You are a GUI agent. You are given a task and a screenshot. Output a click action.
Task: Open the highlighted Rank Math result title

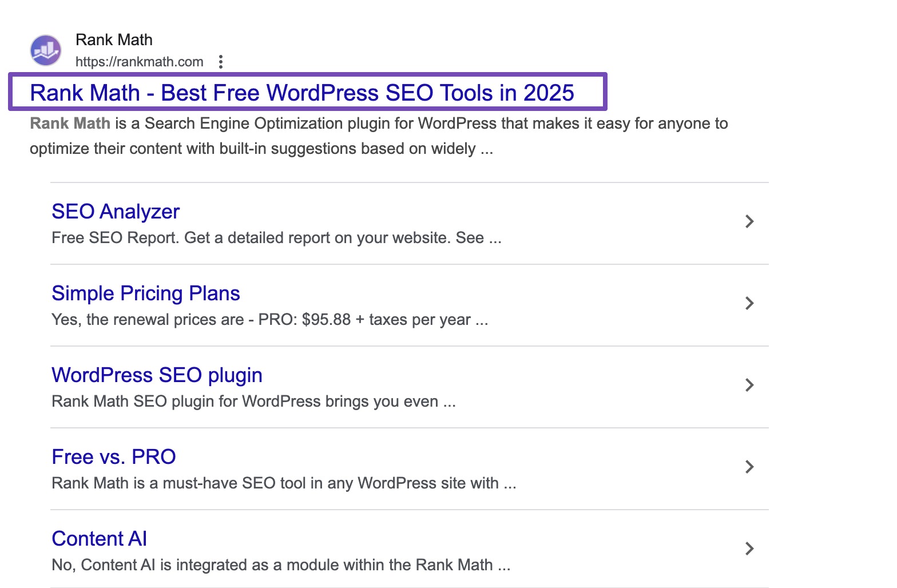point(301,93)
